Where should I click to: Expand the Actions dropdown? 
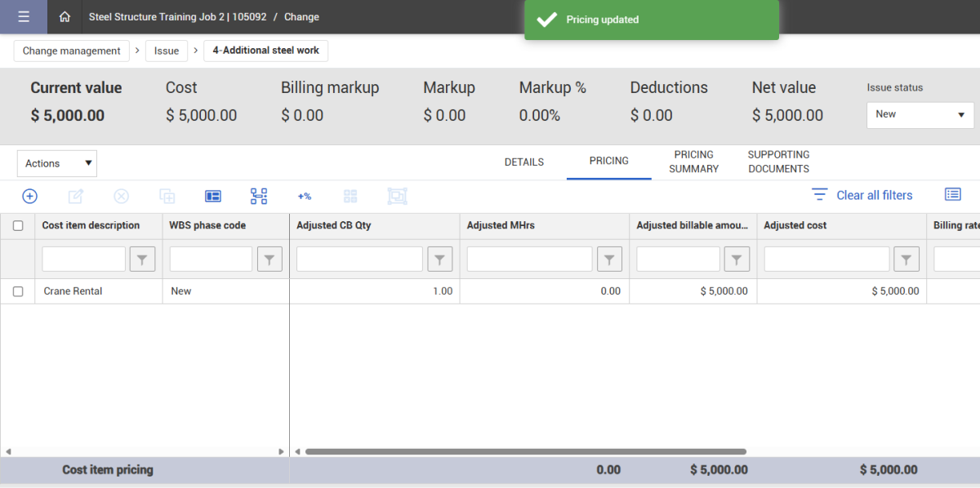pyautogui.click(x=57, y=163)
